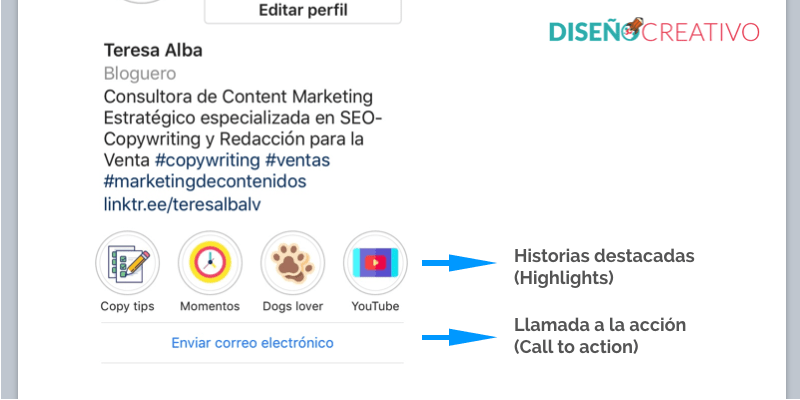The width and height of the screenshot is (800, 400).
Task: Open the Momentos clock highlight
Action: tap(210, 263)
